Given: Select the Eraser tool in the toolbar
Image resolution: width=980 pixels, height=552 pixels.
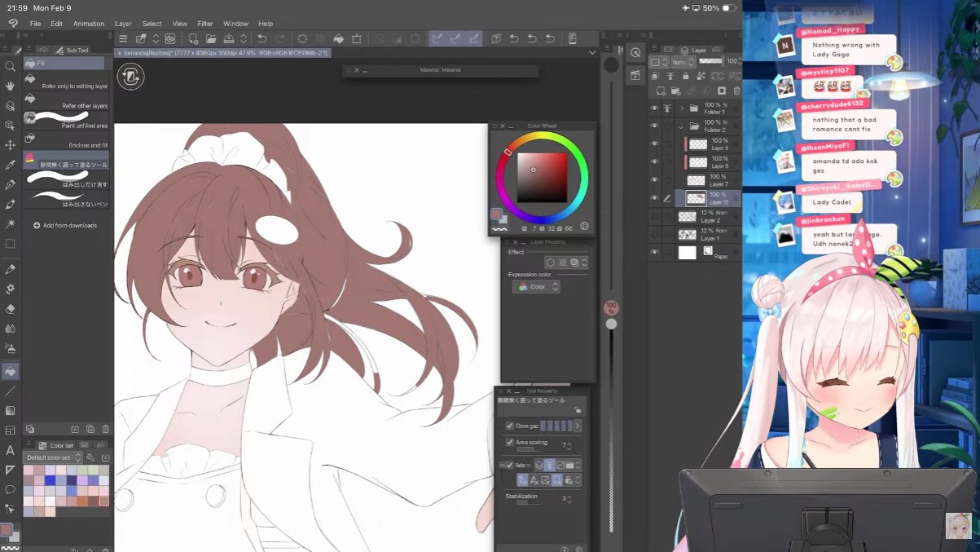Looking at the screenshot, I should 10,309.
